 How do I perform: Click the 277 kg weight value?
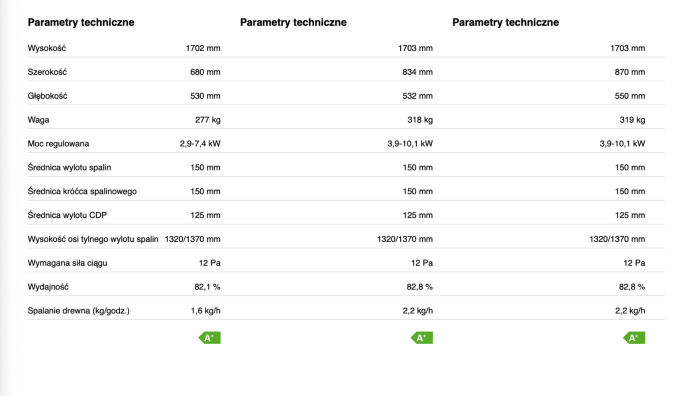point(207,120)
